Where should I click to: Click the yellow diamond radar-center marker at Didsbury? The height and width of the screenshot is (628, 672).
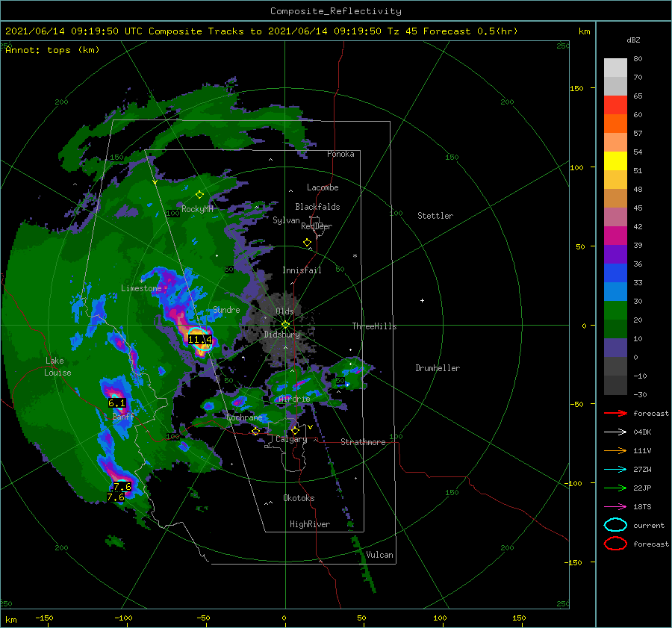click(285, 325)
